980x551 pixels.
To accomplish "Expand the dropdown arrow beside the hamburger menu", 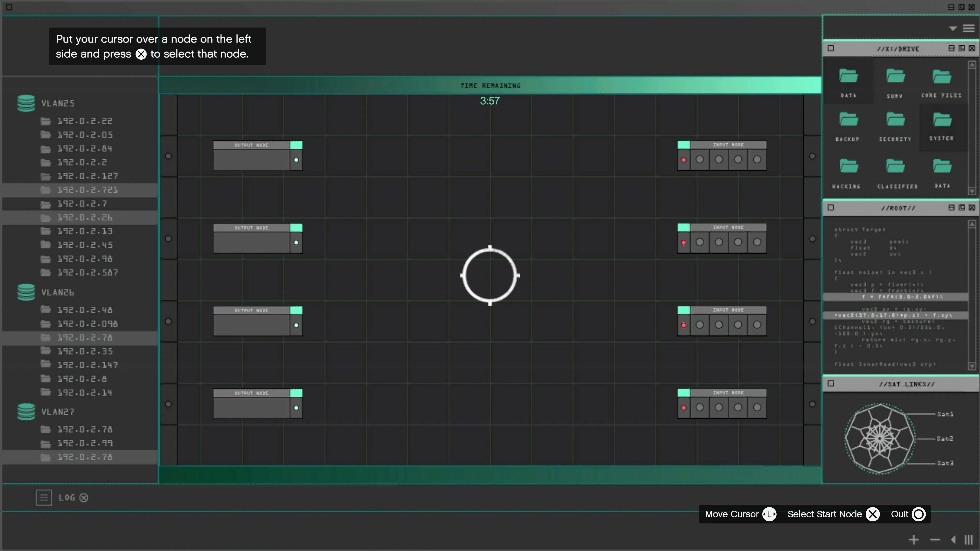I will click(x=953, y=29).
